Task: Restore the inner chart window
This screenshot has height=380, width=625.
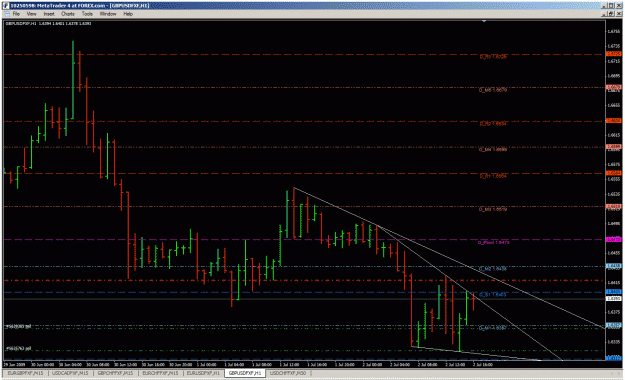Action: (x=611, y=14)
